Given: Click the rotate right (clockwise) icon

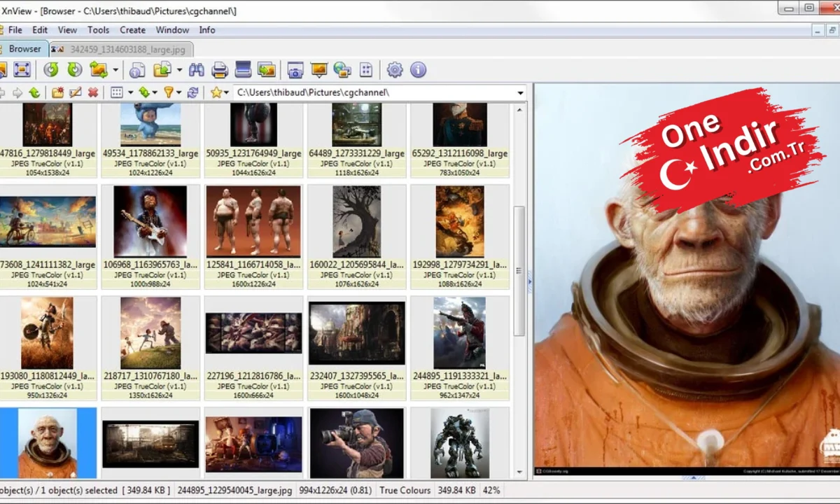Looking at the screenshot, I should pos(75,69).
